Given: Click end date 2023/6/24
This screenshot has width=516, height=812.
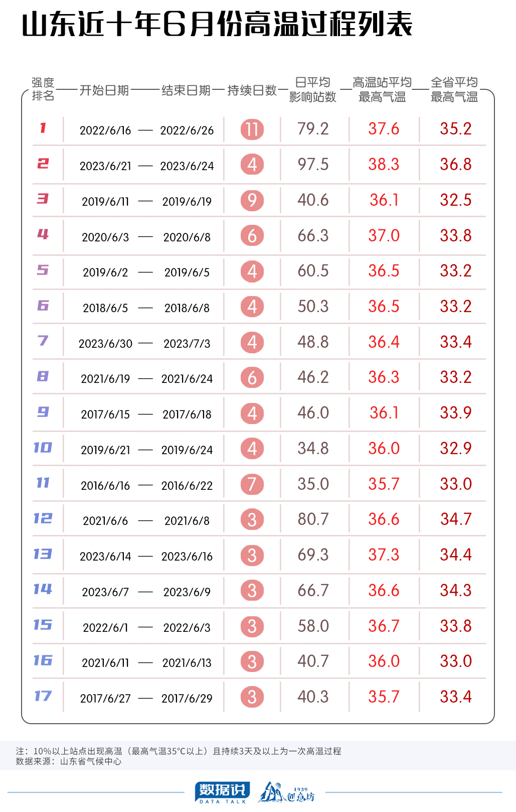Looking at the screenshot, I should coord(187,166).
